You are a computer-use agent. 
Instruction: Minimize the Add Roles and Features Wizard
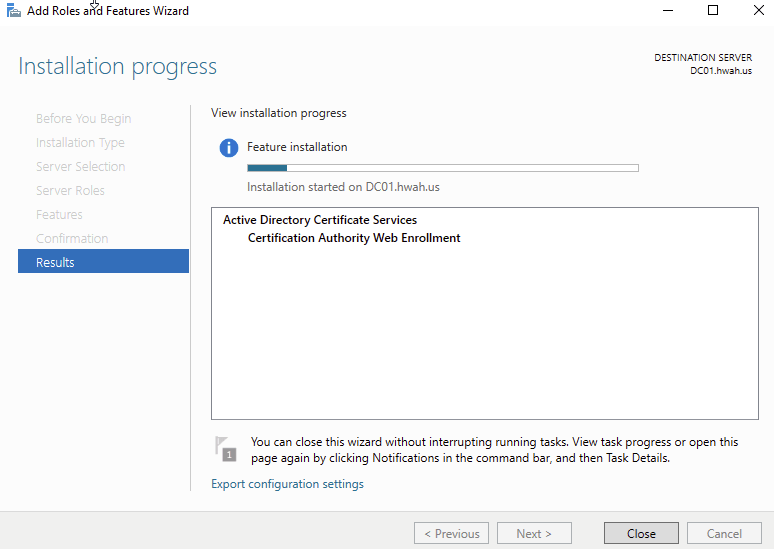coord(666,11)
